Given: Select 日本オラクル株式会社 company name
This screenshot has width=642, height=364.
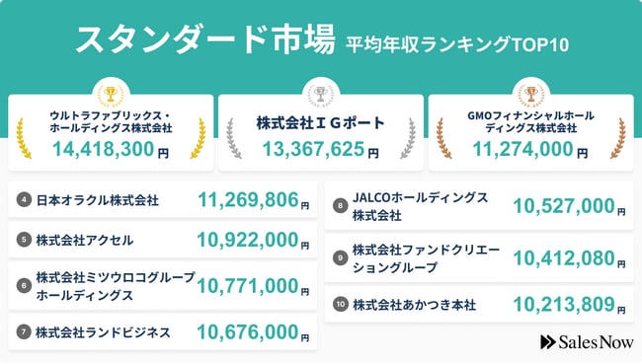Looking at the screenshot, I should click(98, 200).
